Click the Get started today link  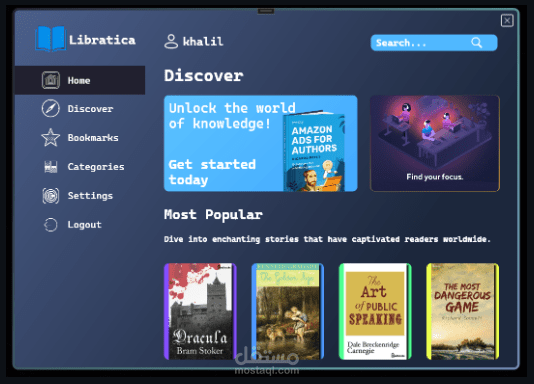point(212,172)
